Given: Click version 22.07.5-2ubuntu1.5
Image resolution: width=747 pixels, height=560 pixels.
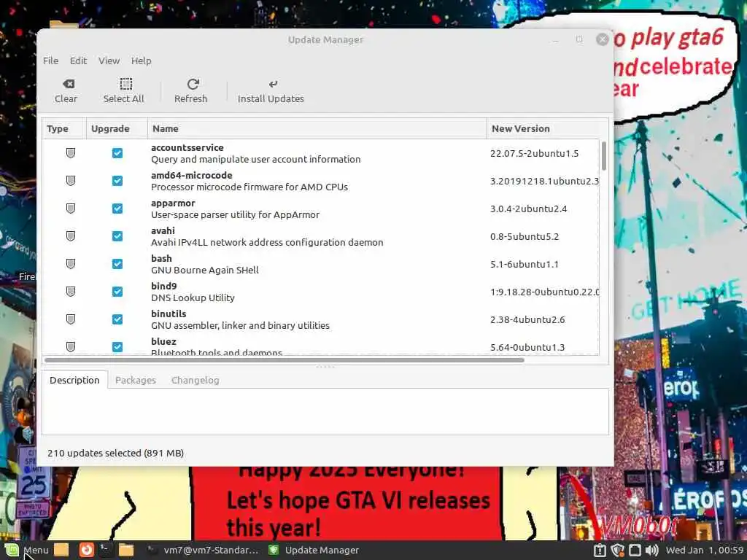Looking at the screenshot, I should click(534, 153).
